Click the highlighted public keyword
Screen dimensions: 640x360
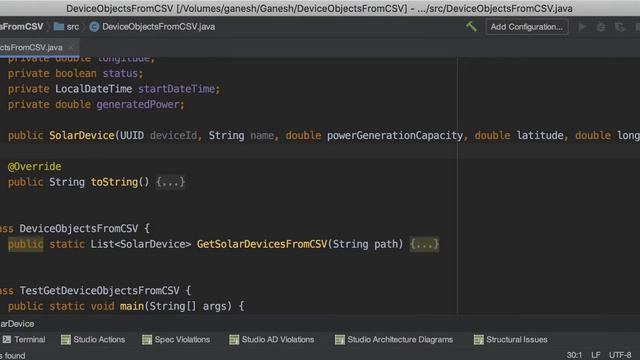25,244
